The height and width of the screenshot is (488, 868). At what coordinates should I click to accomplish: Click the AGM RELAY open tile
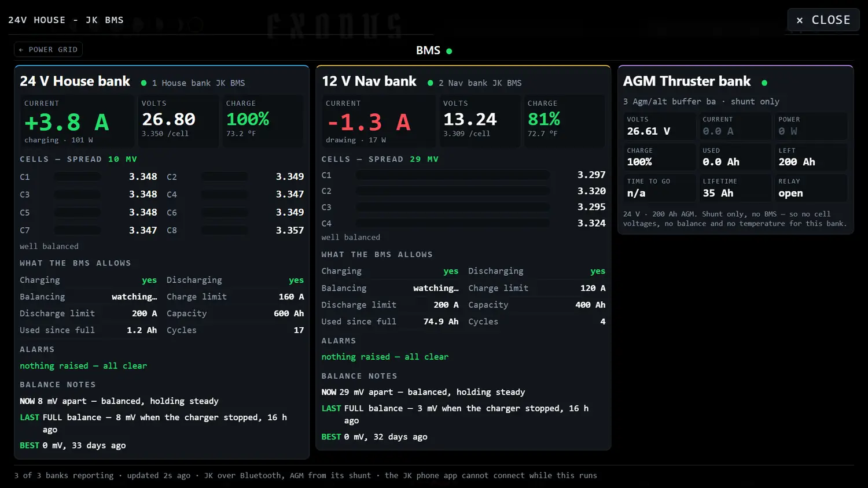coord(811,188)
